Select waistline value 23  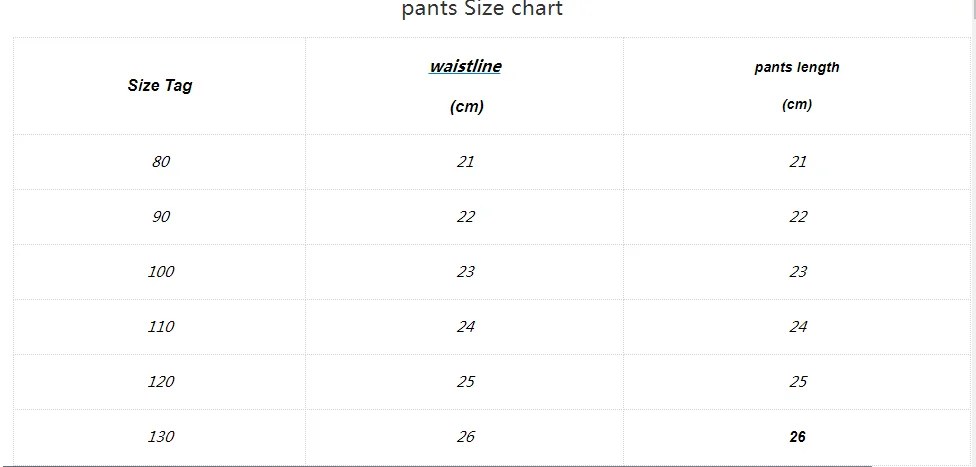(465, 271)
